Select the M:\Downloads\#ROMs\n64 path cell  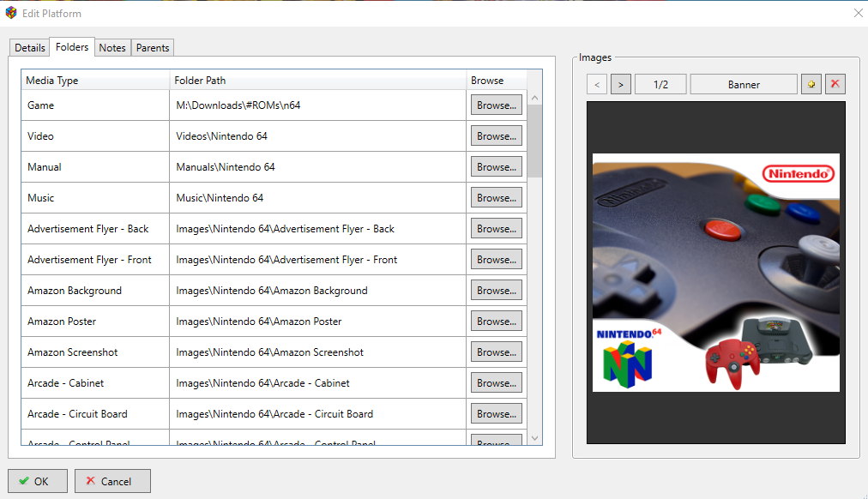[317, 105]
